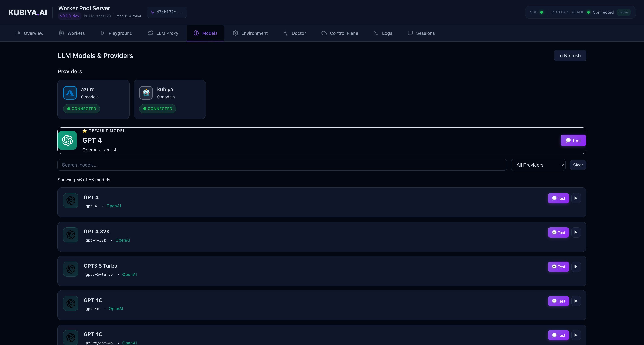Expand the GPT3 5 Turbo row arrow
This screenshot has height=345, width=644.
576,267
